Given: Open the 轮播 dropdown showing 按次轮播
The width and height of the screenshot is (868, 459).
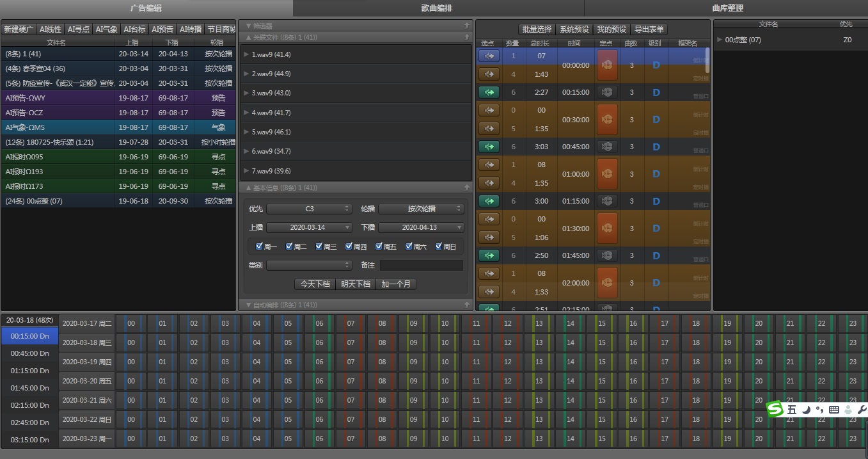Looking at the screenshot, I should pos(421,209).
